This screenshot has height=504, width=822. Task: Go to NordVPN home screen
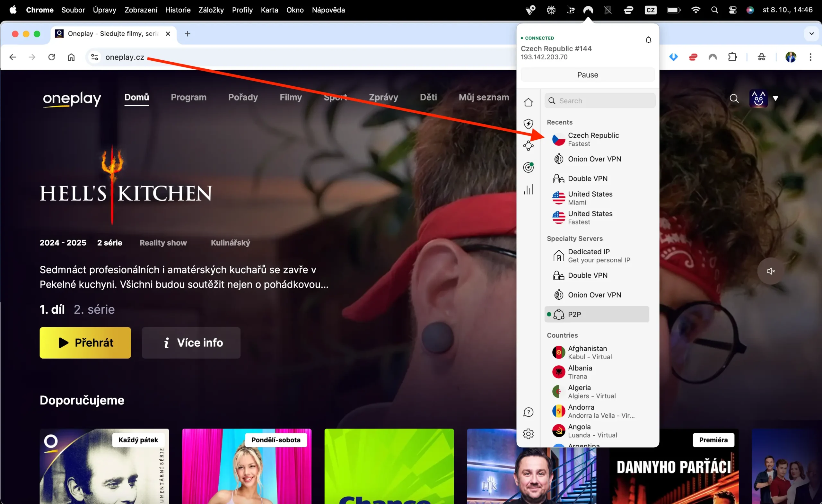(529, 102)
